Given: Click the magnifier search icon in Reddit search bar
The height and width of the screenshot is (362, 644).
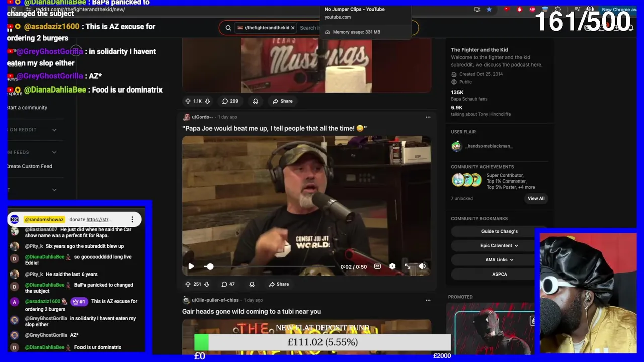Looking at the screenshot, I should pyautogui.click(x=228, y=28).
